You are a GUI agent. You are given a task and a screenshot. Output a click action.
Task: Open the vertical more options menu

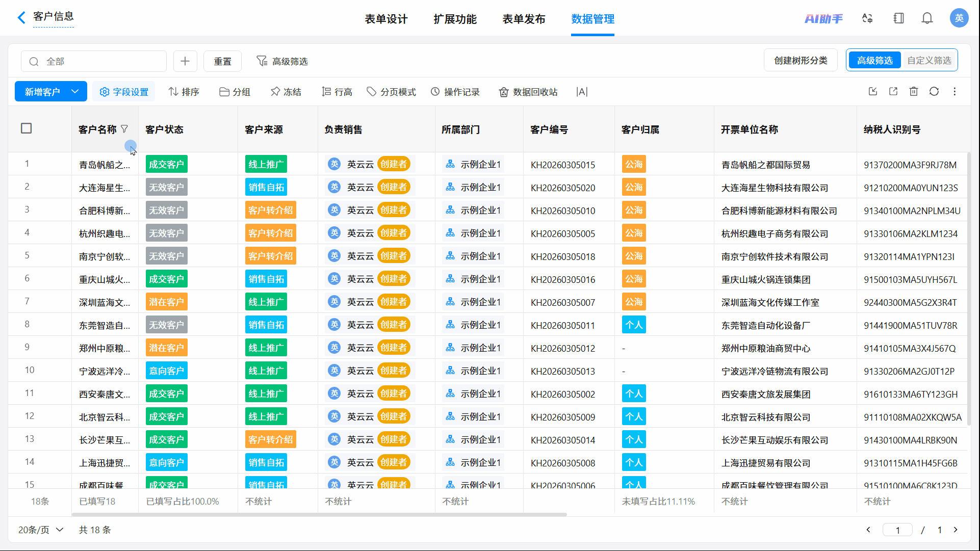click(955, 91)
